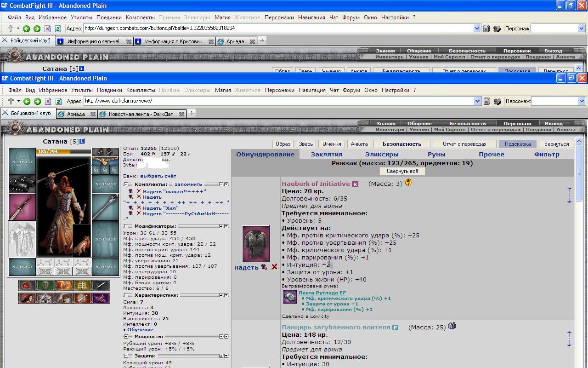Click Refresh icon in the back window toolbar
The image size is (588, 368).
coord(58,29)
